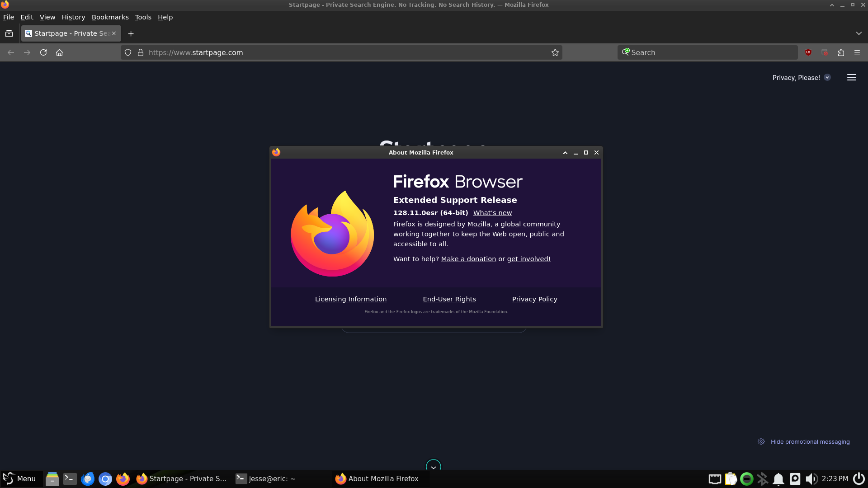This screenshot has height=488, width=868.
Task: Reload the current page
Action: (43, 52)
